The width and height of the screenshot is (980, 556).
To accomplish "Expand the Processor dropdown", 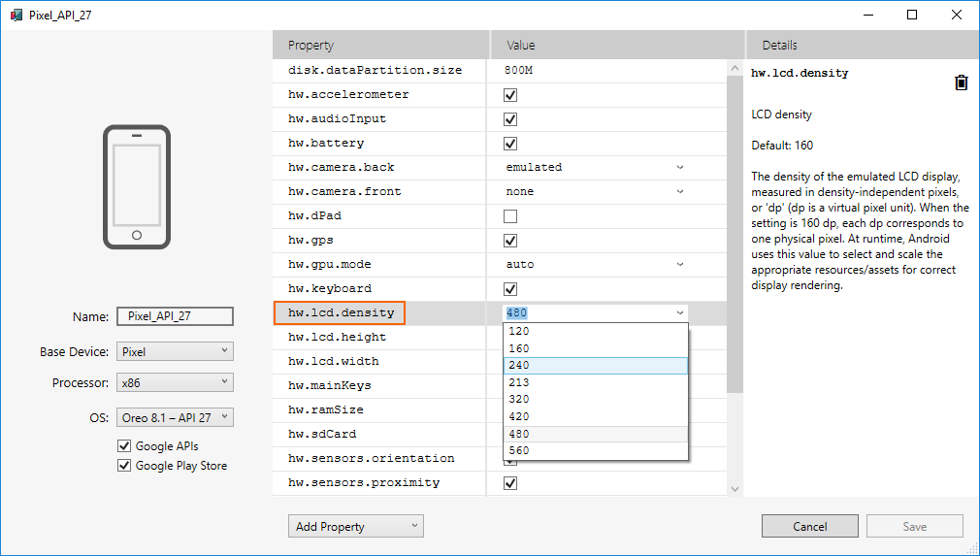I will (x=175, y=383).
